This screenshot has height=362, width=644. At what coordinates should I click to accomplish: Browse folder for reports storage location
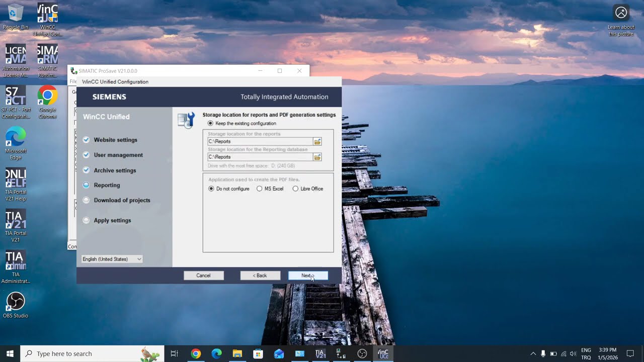point(317,142)
